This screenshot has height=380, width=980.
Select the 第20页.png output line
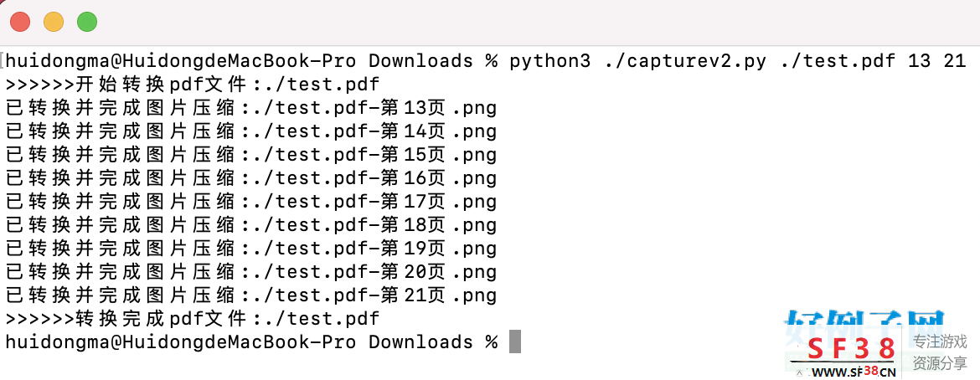[x=251, y=272]
